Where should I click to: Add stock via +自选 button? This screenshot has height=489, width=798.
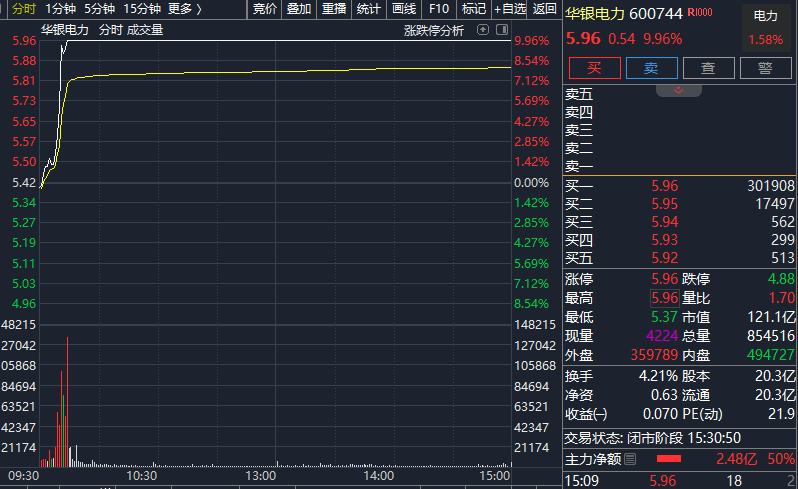[x=510, y=9]
